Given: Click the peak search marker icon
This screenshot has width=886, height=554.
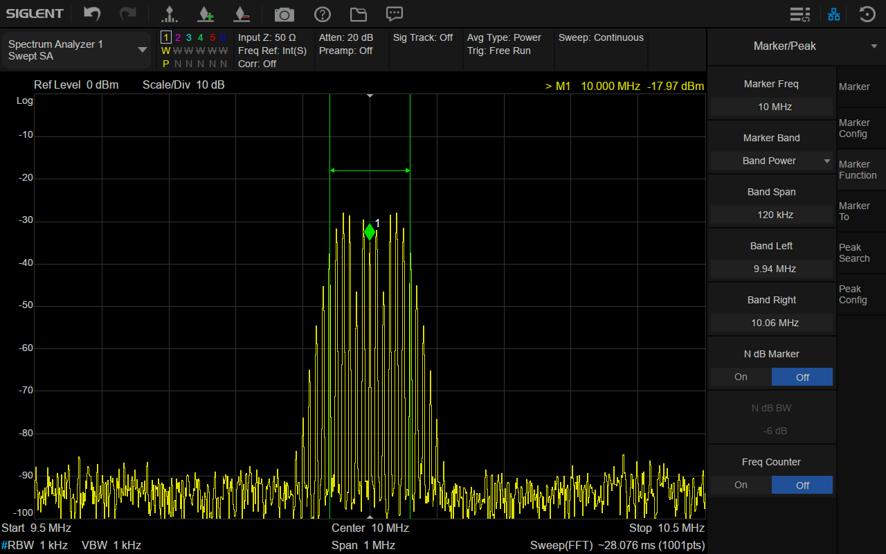Looking at the screenshot, I should (169, 14).
